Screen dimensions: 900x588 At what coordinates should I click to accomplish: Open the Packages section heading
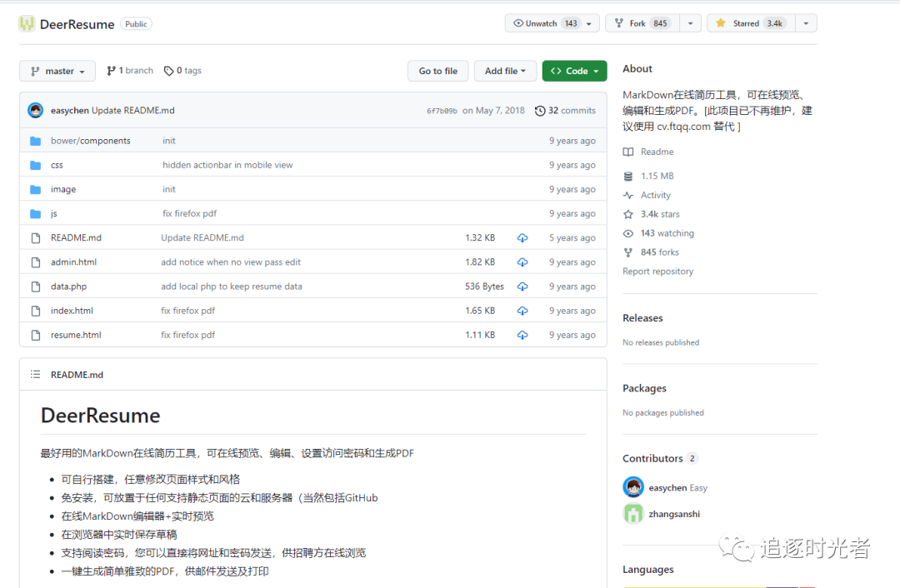tap(644, 388)
